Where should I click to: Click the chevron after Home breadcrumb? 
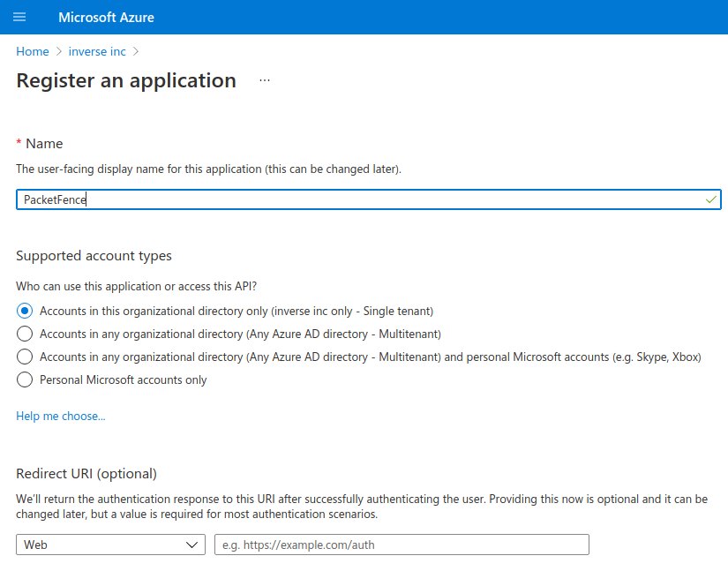pyautogui.click(x=56, y=51)
